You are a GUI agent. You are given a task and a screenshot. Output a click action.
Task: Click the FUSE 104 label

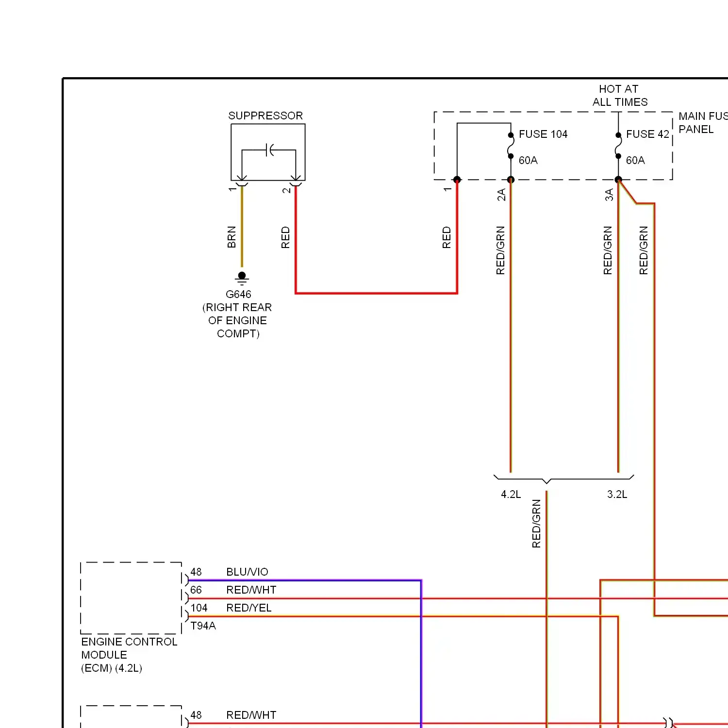pyautogui.click(x=543, y=134)
